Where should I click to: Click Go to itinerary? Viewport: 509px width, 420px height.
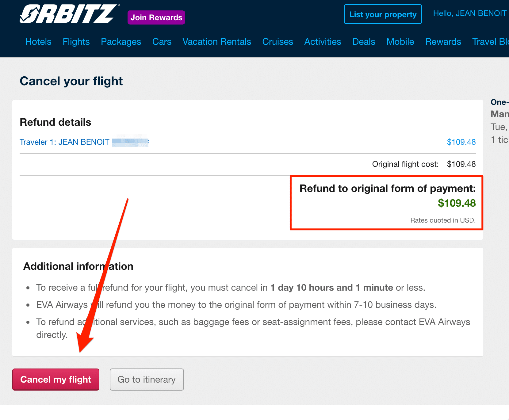tap(147, 380)
